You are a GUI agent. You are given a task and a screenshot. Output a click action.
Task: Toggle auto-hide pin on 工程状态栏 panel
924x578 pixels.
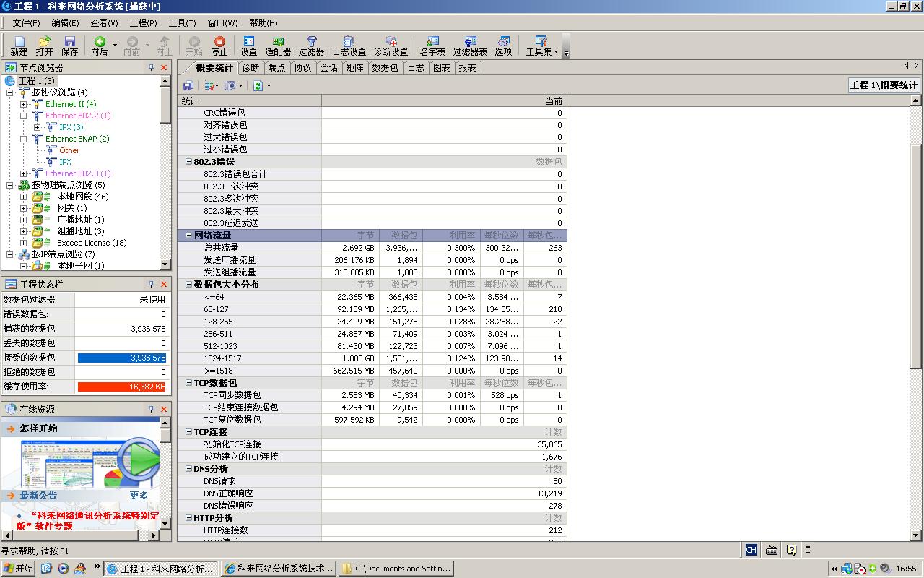pyautogui.click(x=150, y=284)
